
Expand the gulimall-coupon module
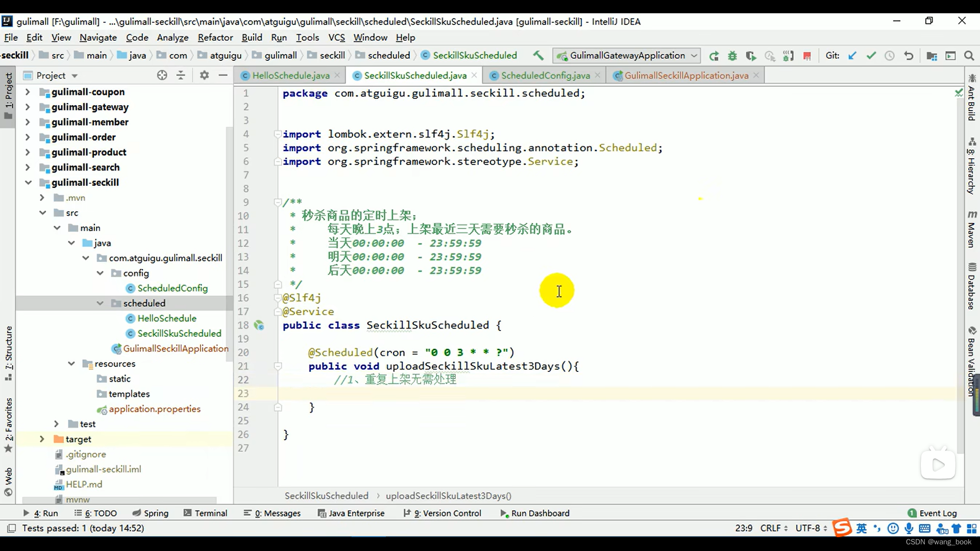pyautogui.click(x=28, y=92)
